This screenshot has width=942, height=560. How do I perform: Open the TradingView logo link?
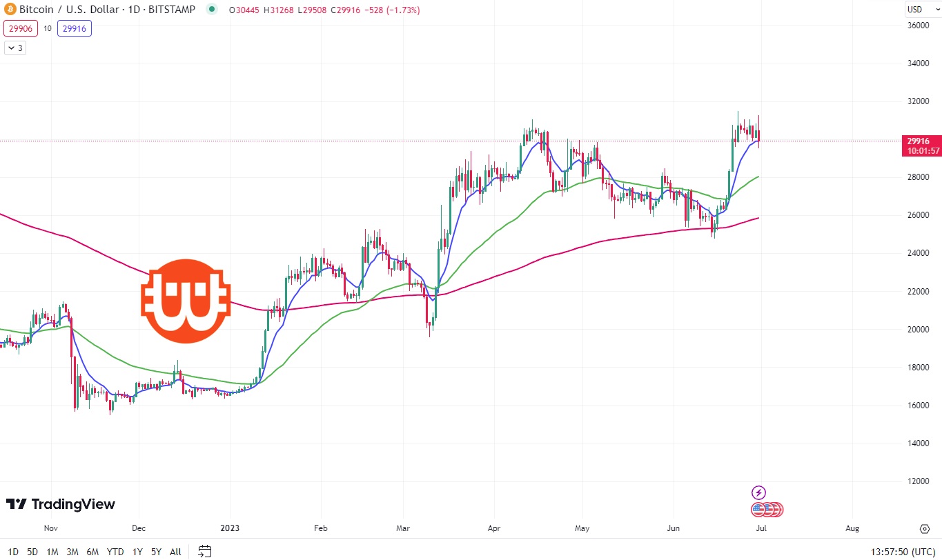click(x=60, y=504)
